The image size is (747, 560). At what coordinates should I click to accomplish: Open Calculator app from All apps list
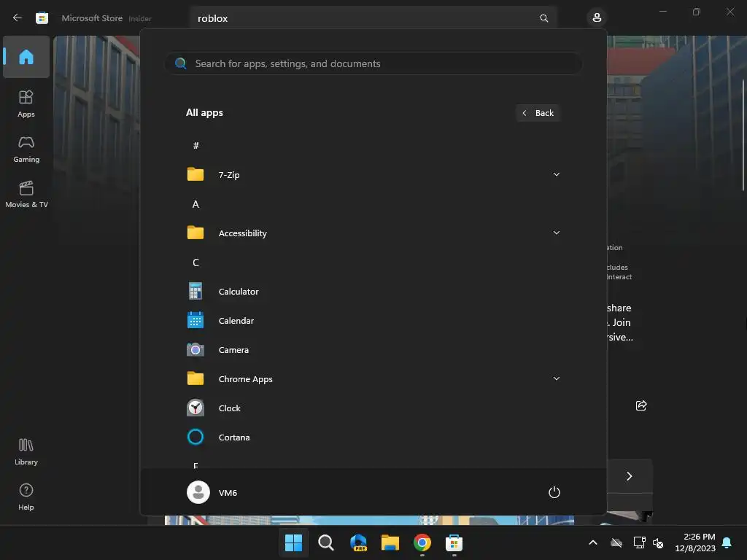[373, 292]
